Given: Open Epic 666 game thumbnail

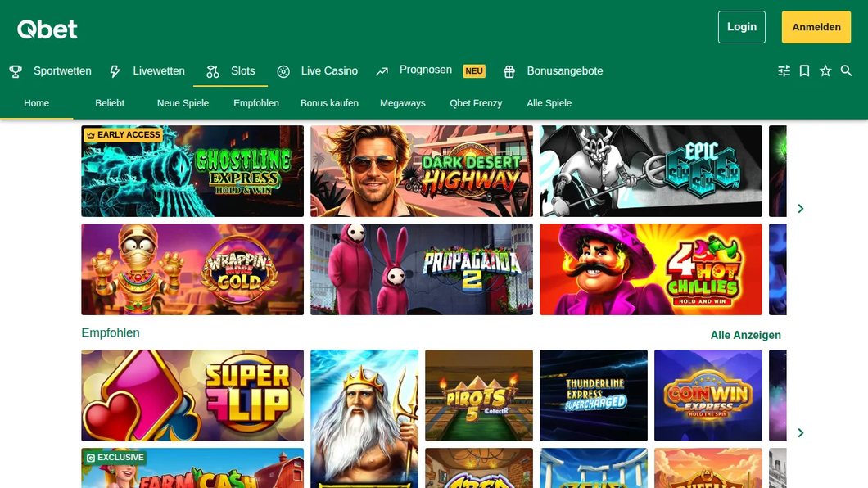Looking at the screenshot, I should tap(651, 171).
